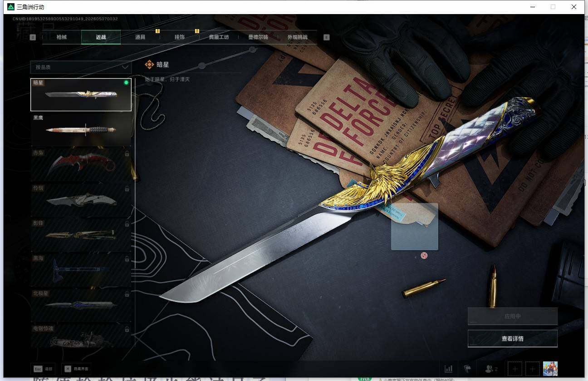Viewport: 588px width, 381px height.
Task: Click the orange quality icon beside 暗星 title
Action: pos(149,64)
